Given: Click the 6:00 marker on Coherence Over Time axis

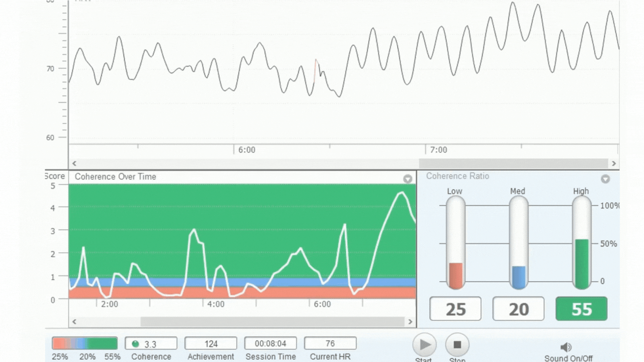Looking at the screenshot, I should coord(322,304).
